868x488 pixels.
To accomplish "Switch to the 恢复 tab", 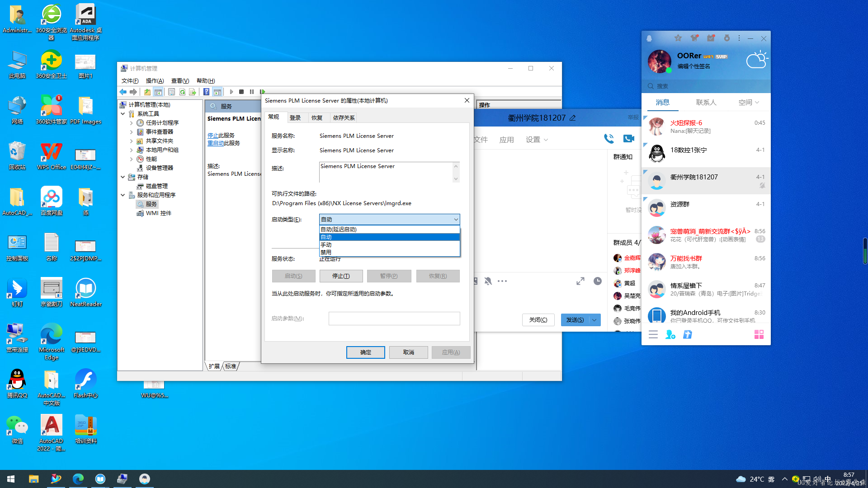I will pyautogui.click(x=317, y=117).
